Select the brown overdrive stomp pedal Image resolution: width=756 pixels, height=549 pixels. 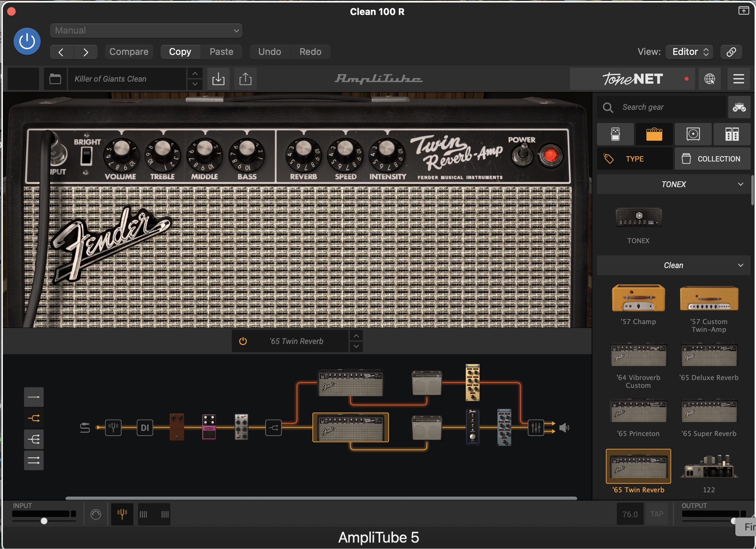click(x=177, y=427)
